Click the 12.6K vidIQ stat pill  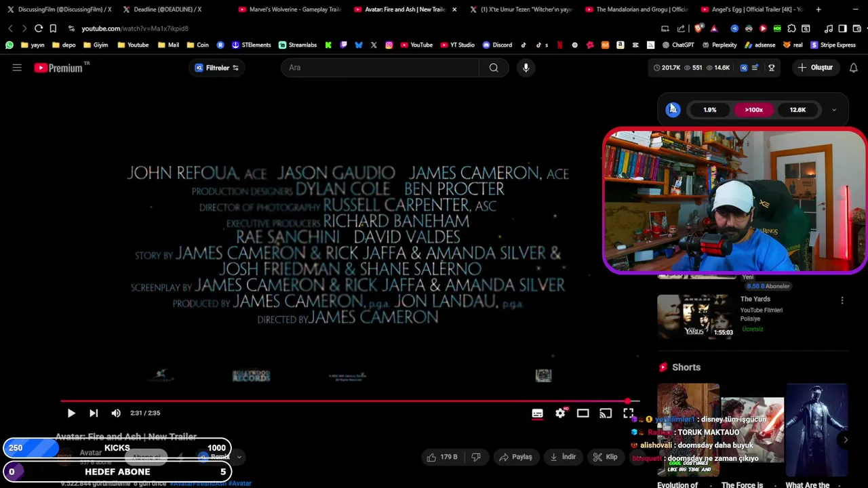click(x=797, y=110)
